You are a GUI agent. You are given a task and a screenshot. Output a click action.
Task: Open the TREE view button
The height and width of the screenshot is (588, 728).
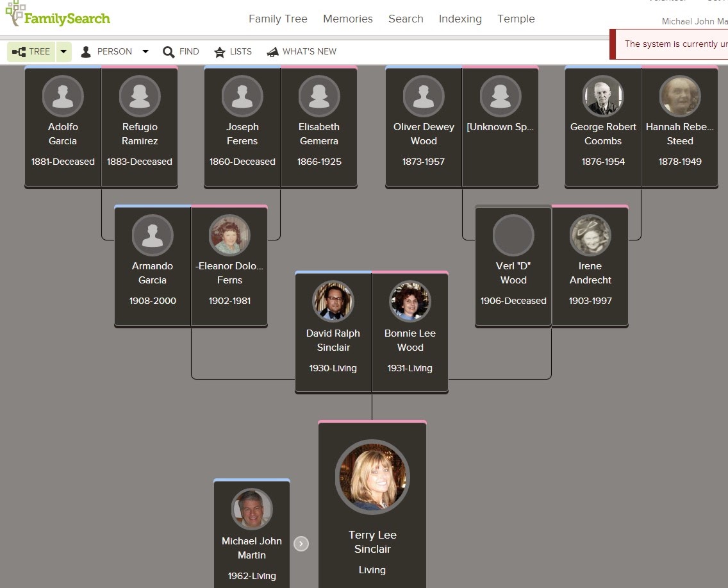(x=31, y=51)
